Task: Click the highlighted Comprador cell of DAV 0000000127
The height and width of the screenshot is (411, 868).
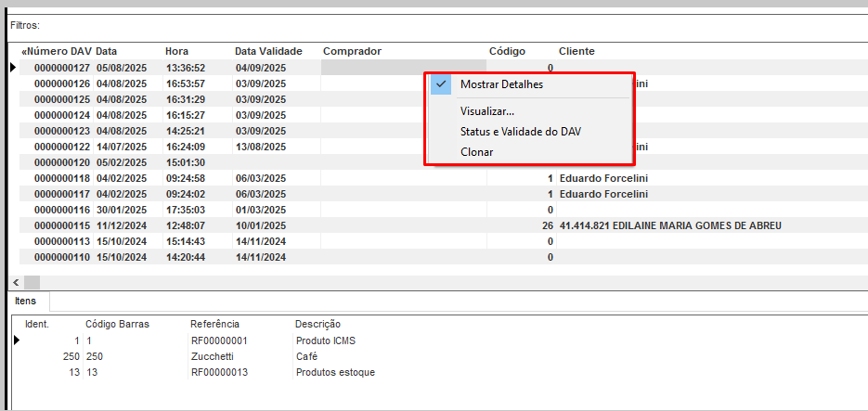Action: point(403,68)
